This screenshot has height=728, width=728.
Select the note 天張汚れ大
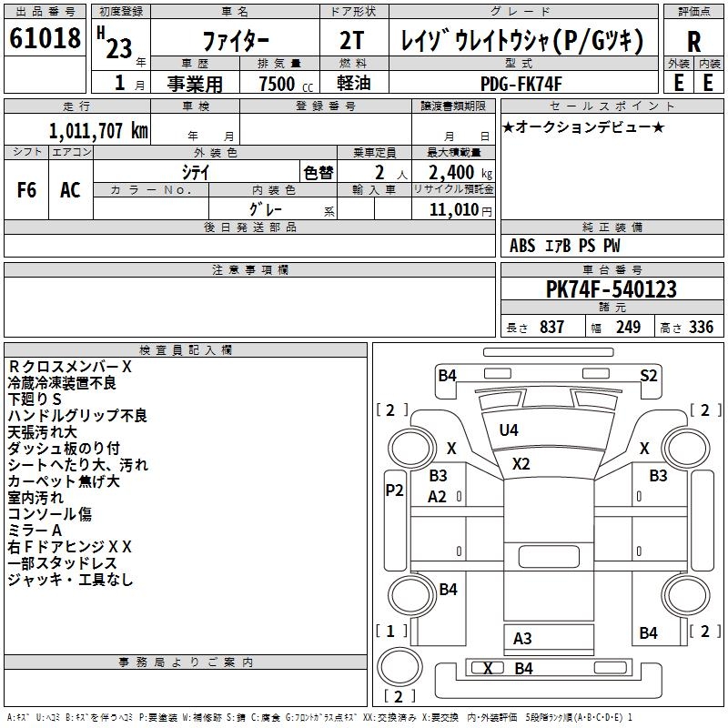pos(42,432)
